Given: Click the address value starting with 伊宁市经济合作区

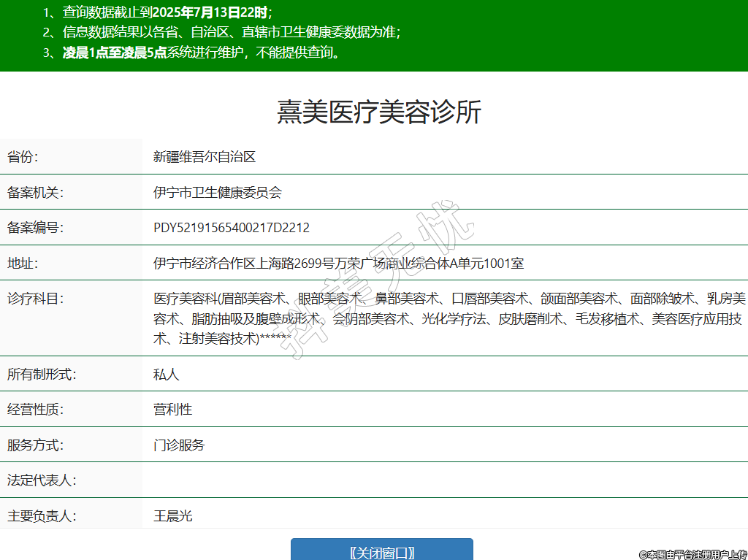Looking at the screenshot, I should click(x=338, y=264).
